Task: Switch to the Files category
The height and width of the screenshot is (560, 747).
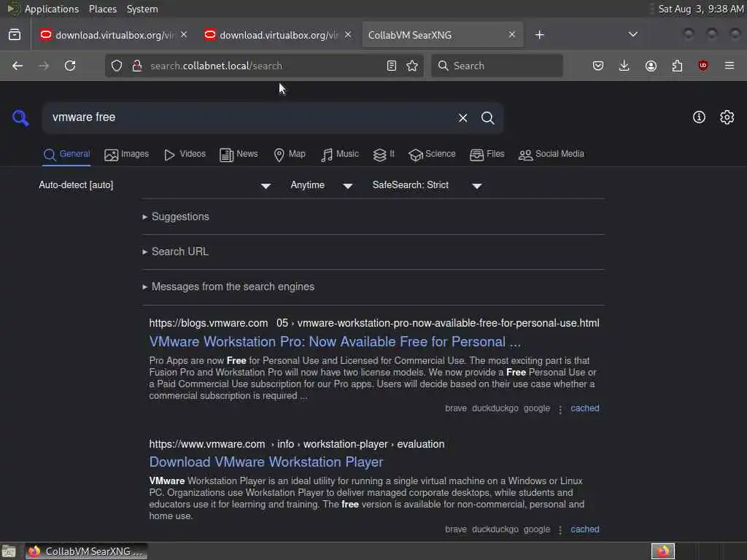Action: coord(487,155)
